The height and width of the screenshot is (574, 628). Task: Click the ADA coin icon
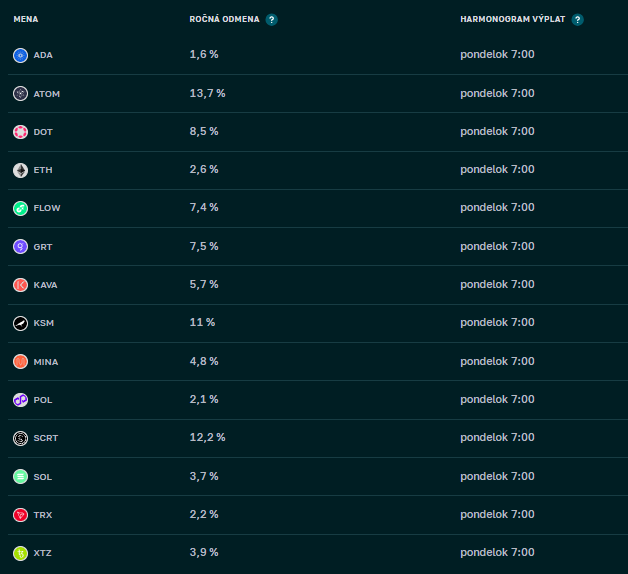(x=20, y=55)
